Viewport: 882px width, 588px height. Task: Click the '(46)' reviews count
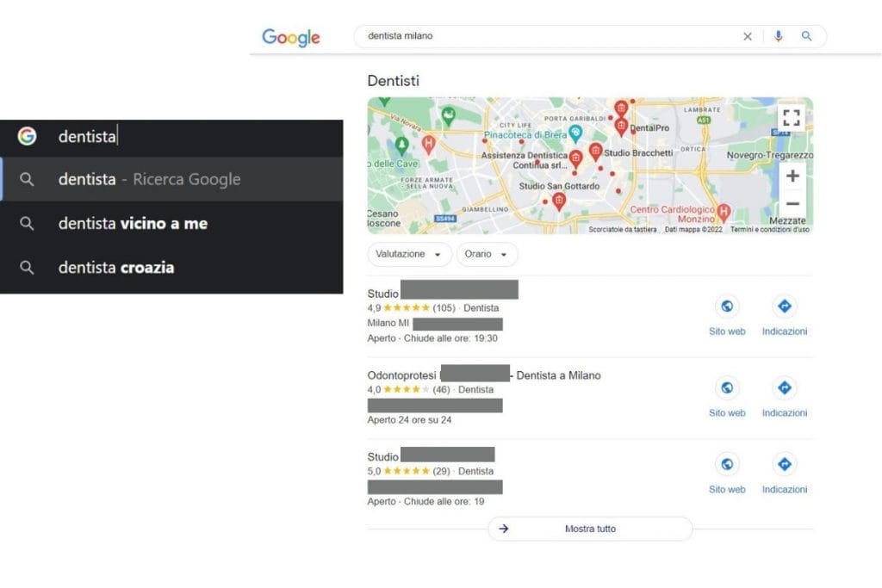[x=441, y=390]
